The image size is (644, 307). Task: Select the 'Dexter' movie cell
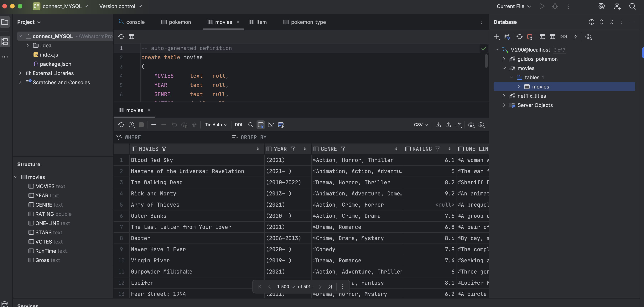click(x=197, y=238)
